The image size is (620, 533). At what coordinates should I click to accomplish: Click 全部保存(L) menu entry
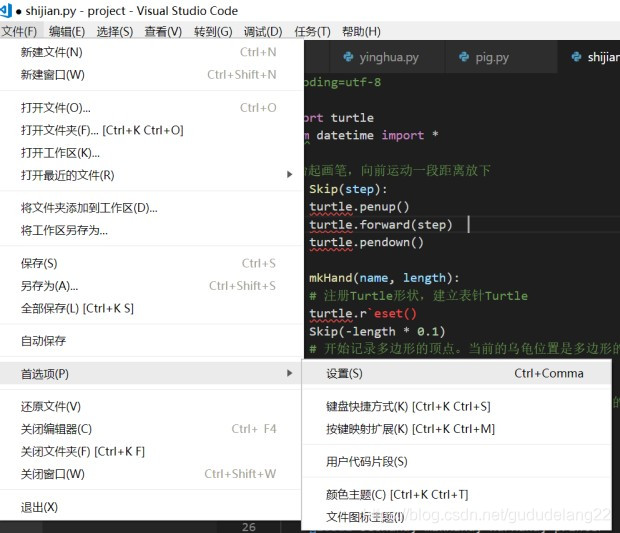pos(152,308)
